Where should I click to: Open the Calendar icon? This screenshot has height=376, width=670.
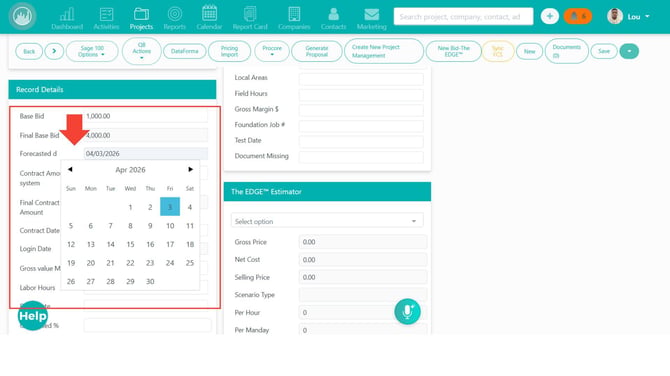209,13
